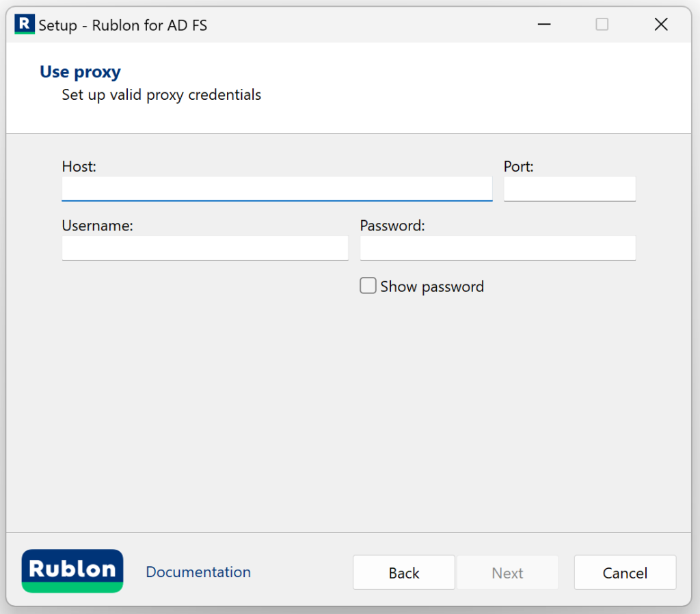Minimize the setup window
700x614 pixels.
point(543,24)
